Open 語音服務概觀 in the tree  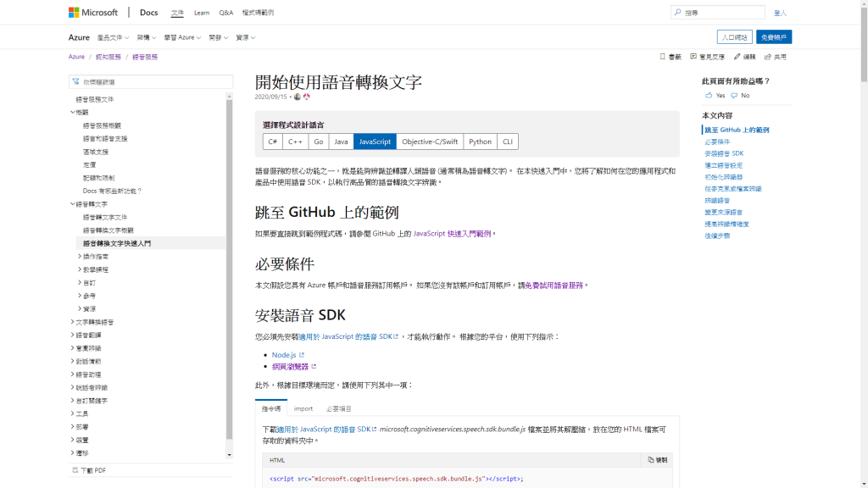[x=102, y=125]
